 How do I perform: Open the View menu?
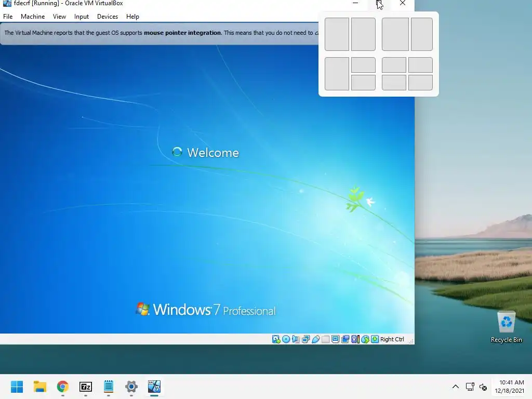pyautogui.click(x=59, y=17)
